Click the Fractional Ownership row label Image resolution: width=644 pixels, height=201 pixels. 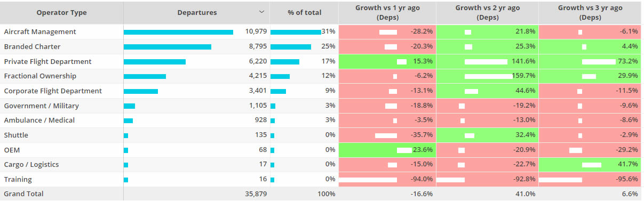(40, 76)
